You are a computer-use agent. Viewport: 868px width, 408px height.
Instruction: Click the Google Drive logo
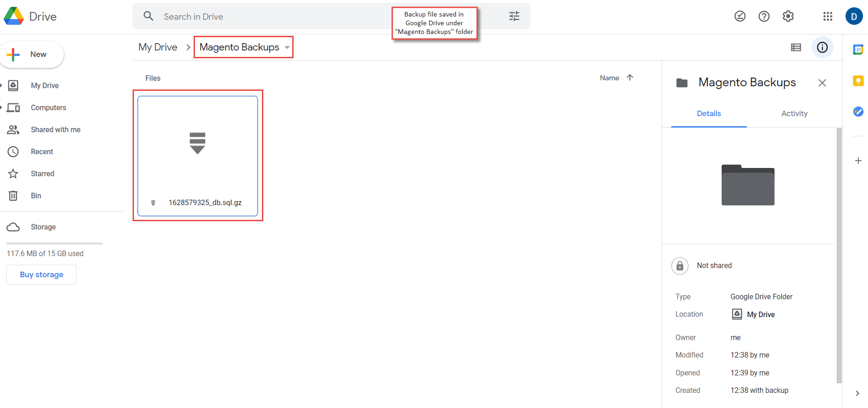pyautogui.click(x=14, y=17)
